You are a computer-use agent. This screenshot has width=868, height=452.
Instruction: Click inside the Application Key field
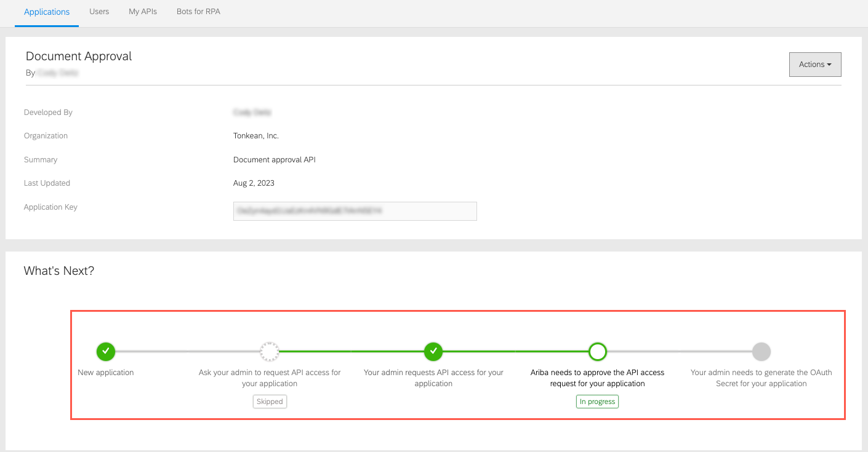point(355,211)
